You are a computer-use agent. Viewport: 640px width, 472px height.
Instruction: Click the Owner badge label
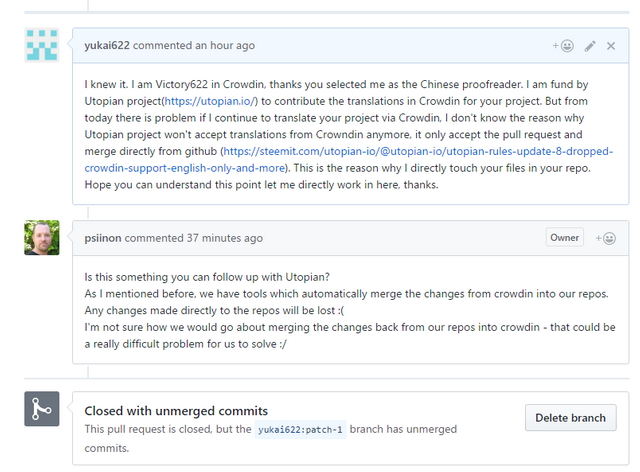[564, 238]
